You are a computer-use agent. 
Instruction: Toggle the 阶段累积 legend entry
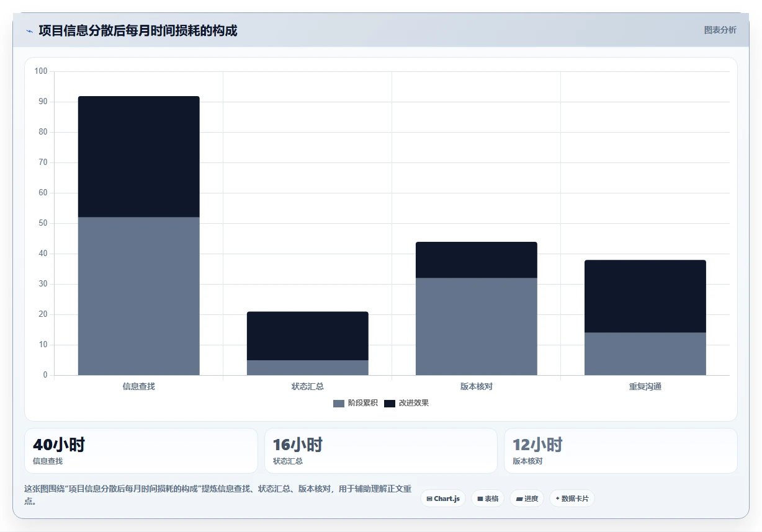(356, 403)
